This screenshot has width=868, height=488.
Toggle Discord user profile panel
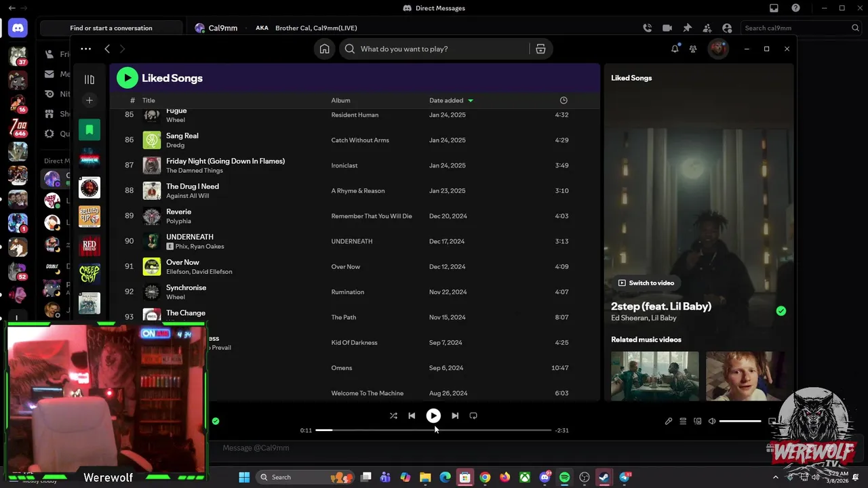pos(727,28)
